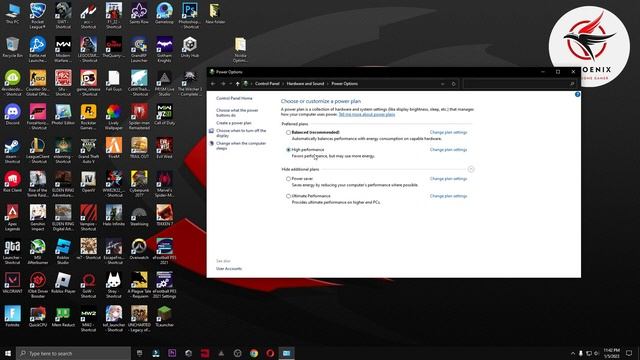This screenshot has height=360, width=640.
Task: Open VALORANT desktop icon
Action: point(12,283)
